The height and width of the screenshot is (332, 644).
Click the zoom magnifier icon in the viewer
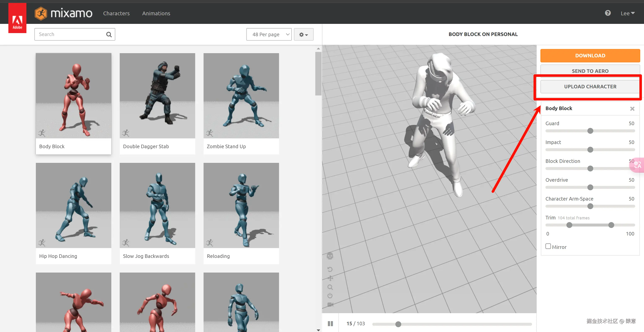point(330,287)
